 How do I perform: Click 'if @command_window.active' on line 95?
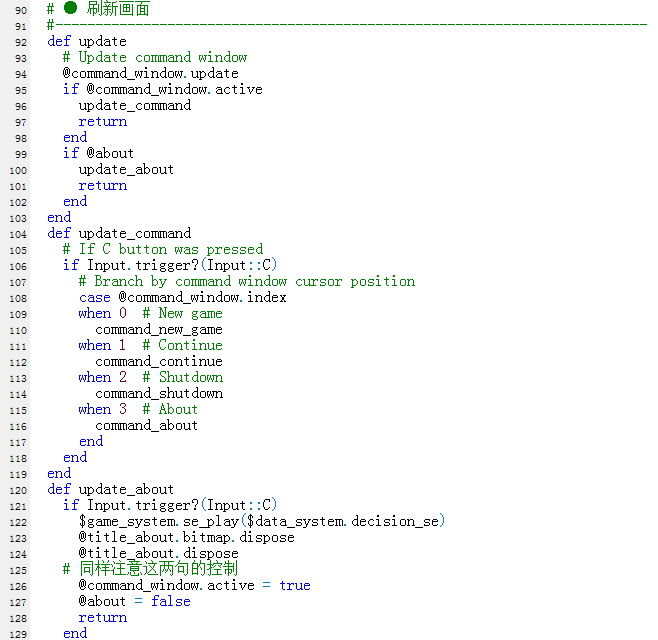pyautogui.click(x=163, y=89)
